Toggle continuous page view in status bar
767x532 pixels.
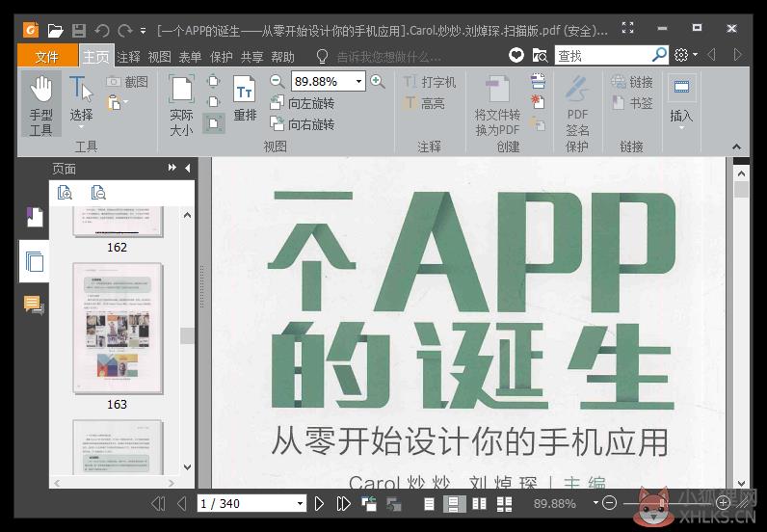click(454, 504)
